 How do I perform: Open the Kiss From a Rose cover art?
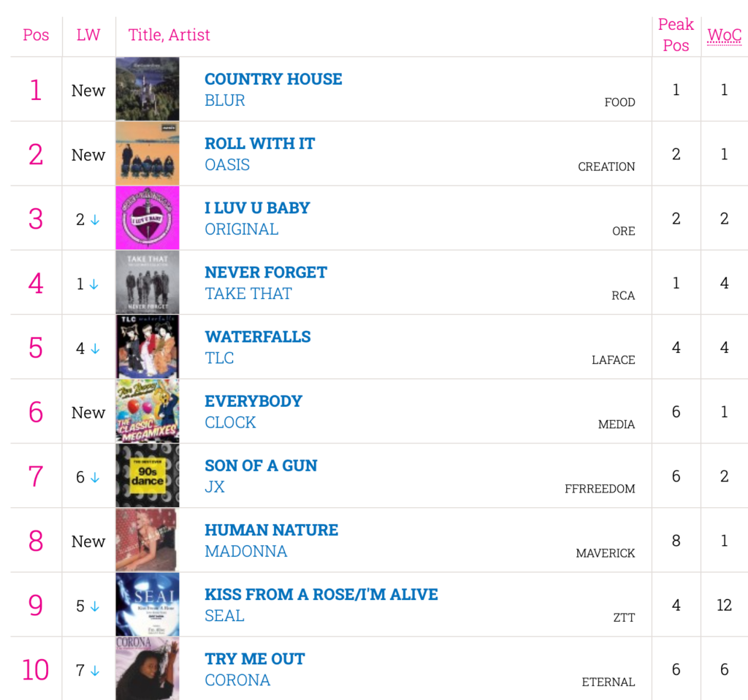point(147,605)
